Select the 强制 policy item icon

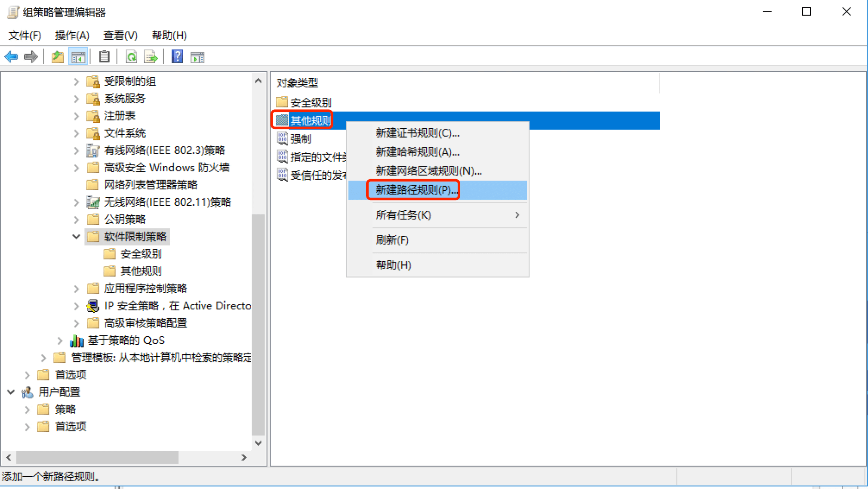282,138
